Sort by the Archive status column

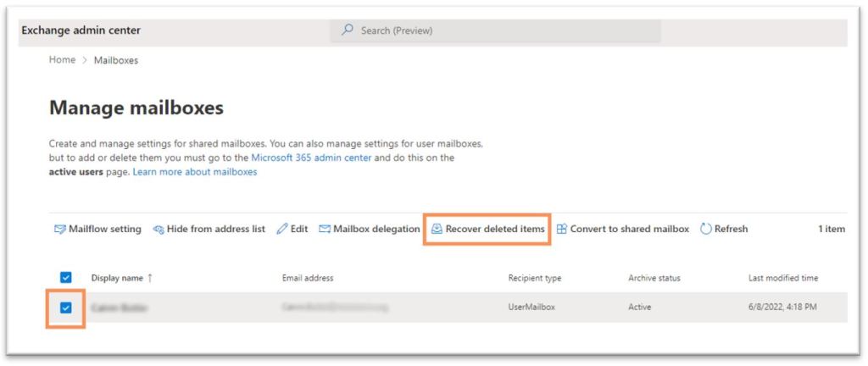654,278
